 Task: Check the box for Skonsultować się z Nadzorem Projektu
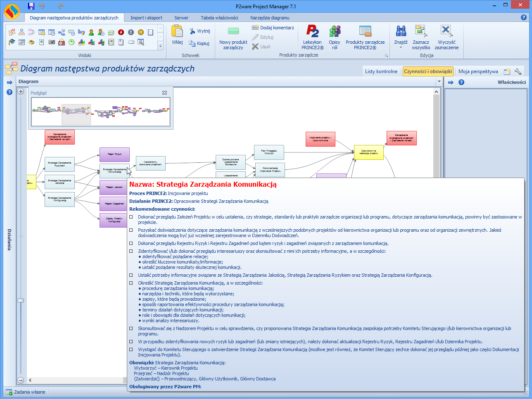(x=131, y=328)
